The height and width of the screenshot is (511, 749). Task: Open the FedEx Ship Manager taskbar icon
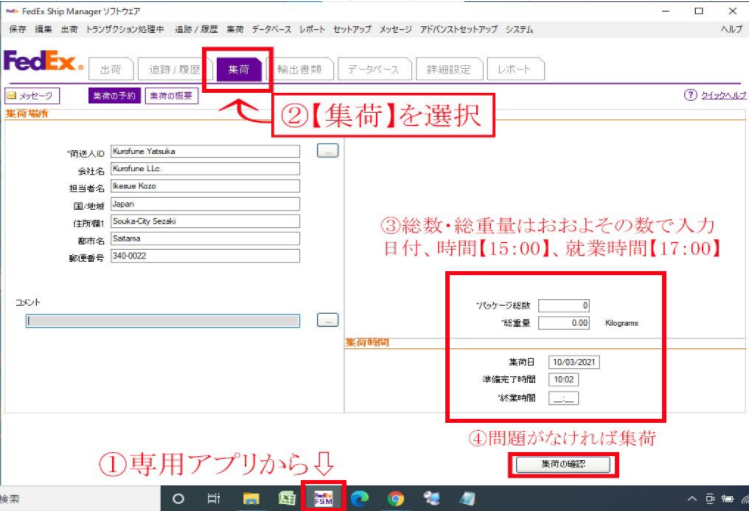click(x=323, y=499)
